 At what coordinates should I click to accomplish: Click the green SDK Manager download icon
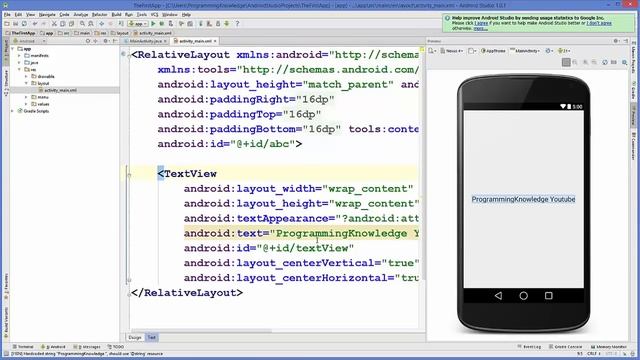point(227,24)
